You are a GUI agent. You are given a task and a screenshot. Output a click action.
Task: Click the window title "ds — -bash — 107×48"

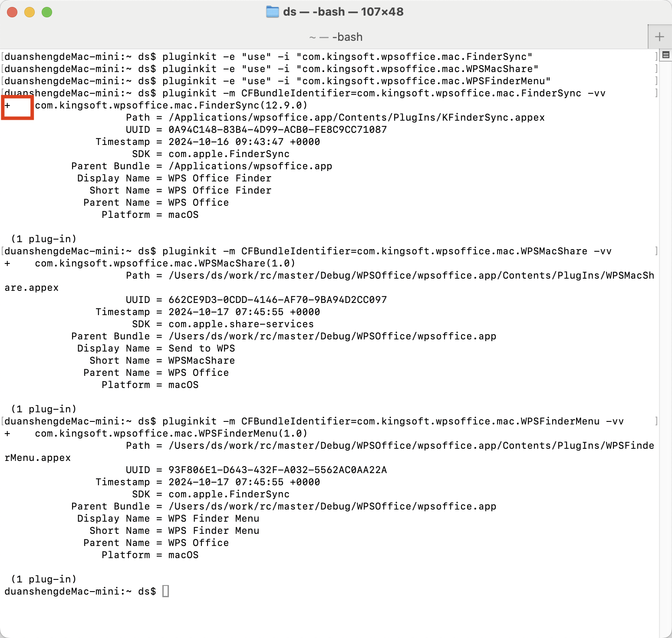(x=343, y=12)
